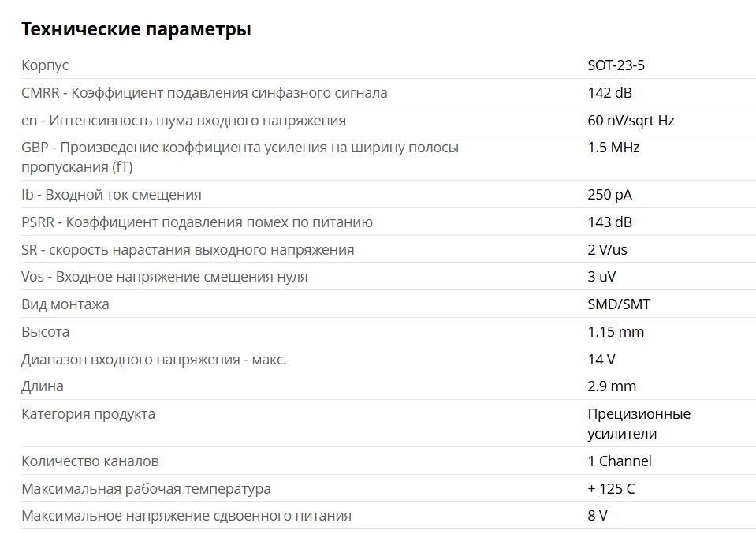This screenshot has height=534, width=756.
Task: Select the "1 Channel" value
Action: [x=620, y=461]
